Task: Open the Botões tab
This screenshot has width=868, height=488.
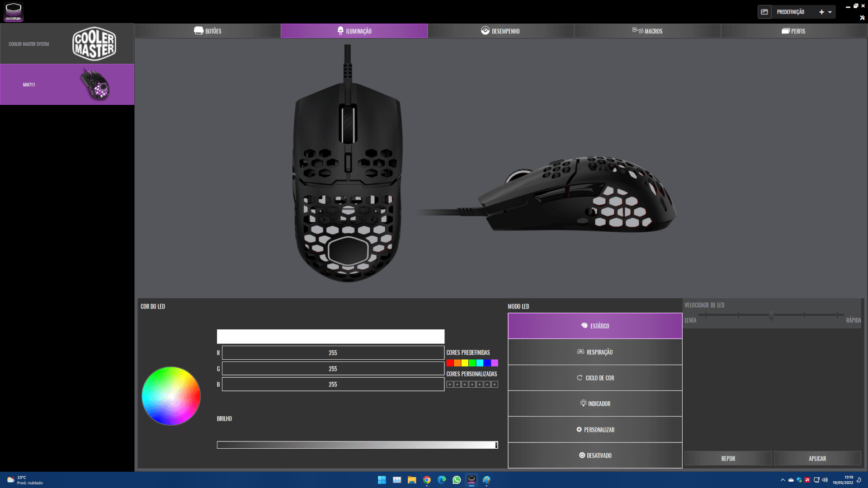Action: pos(208,31)
